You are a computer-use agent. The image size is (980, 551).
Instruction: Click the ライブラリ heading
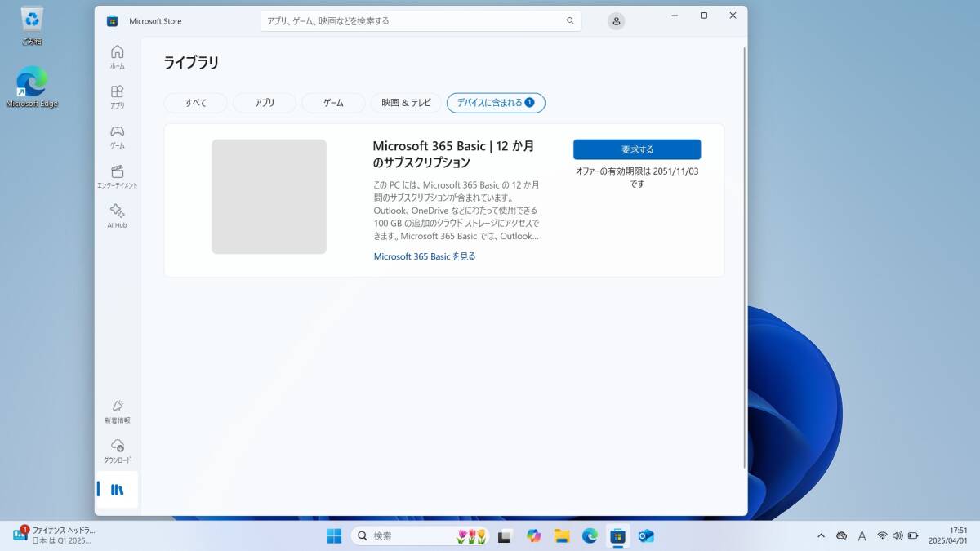[x=191, y=63]
